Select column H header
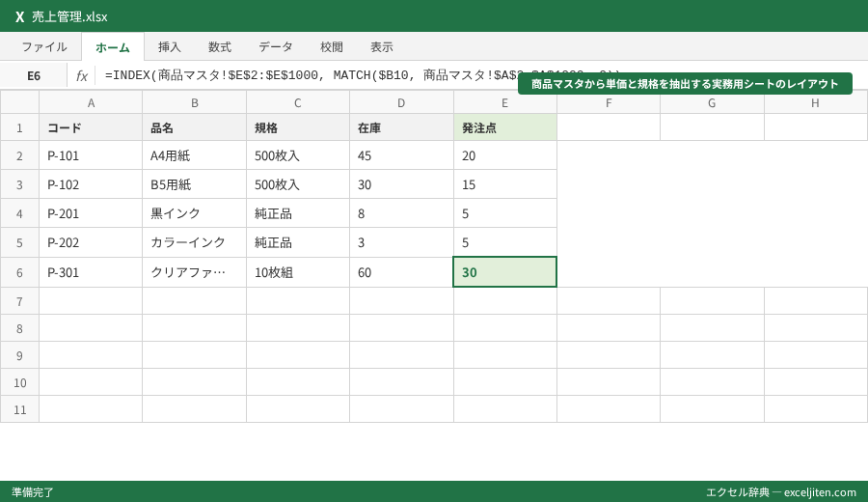Screen dimensions: 868x502 [x=815, y=102]
